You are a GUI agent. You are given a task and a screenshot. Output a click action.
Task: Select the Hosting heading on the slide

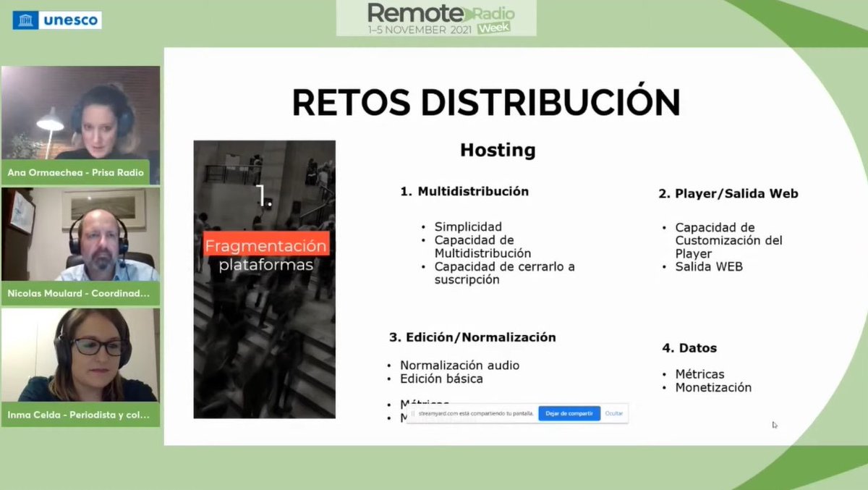pyautogui.click(x=498, y=151)
